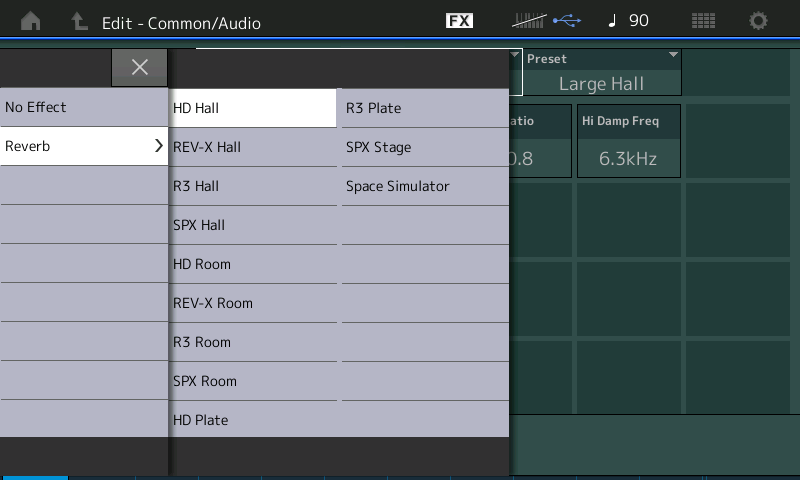Choose R3 Plate reverb type
Image resolution: width=800 pixels, height=480 pixels.
coord(425,108)
